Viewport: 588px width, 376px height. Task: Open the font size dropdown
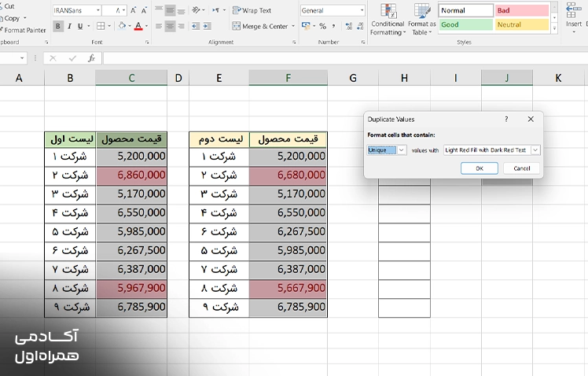pyautogui.click(x=124, y=10)
